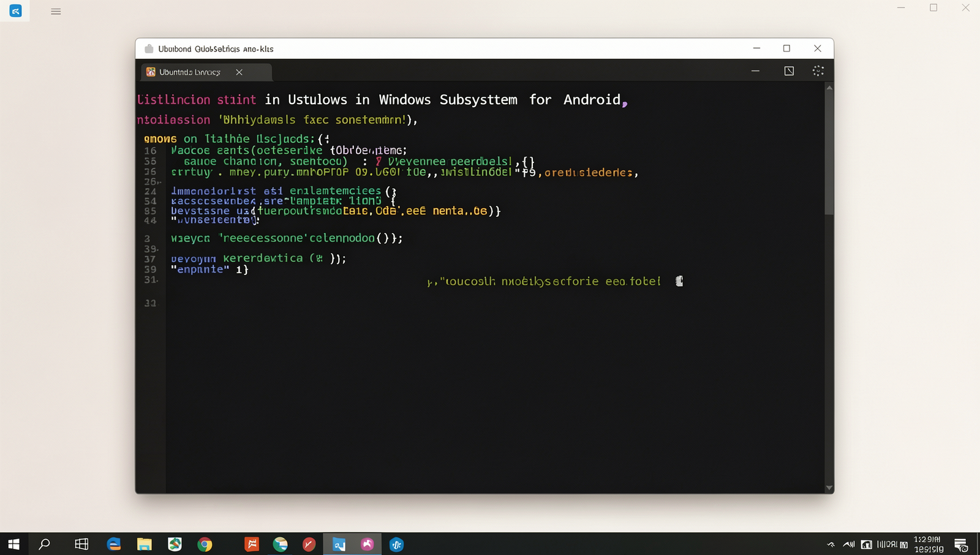Click the network signal tray icon
980x555 pixels.
click(x=849, y=544)
